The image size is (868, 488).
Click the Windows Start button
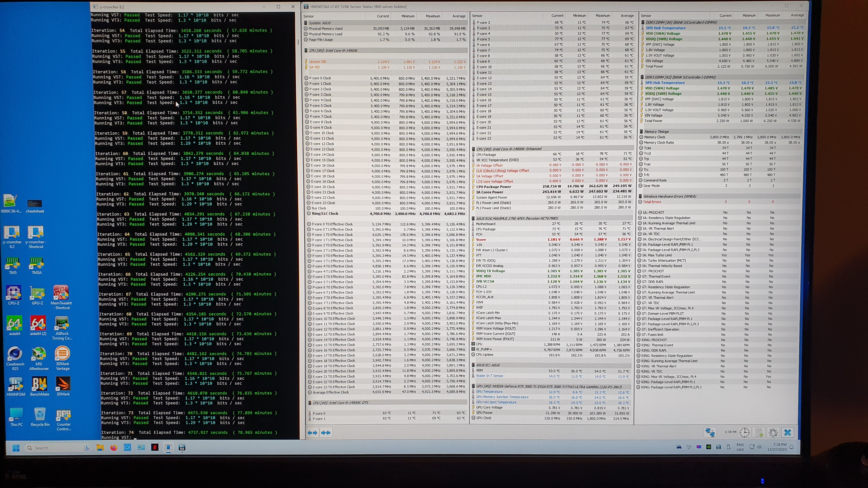tap(16, 448)
